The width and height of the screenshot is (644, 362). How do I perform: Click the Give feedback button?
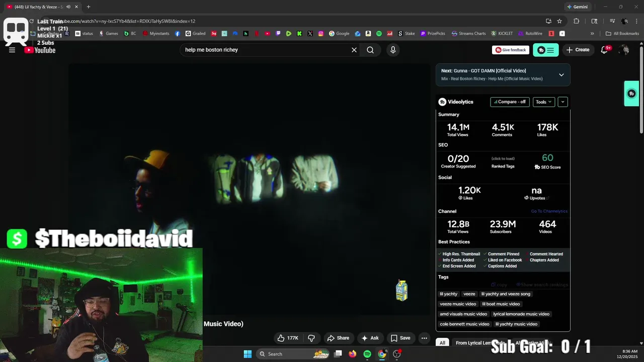(x=511, y=50)
